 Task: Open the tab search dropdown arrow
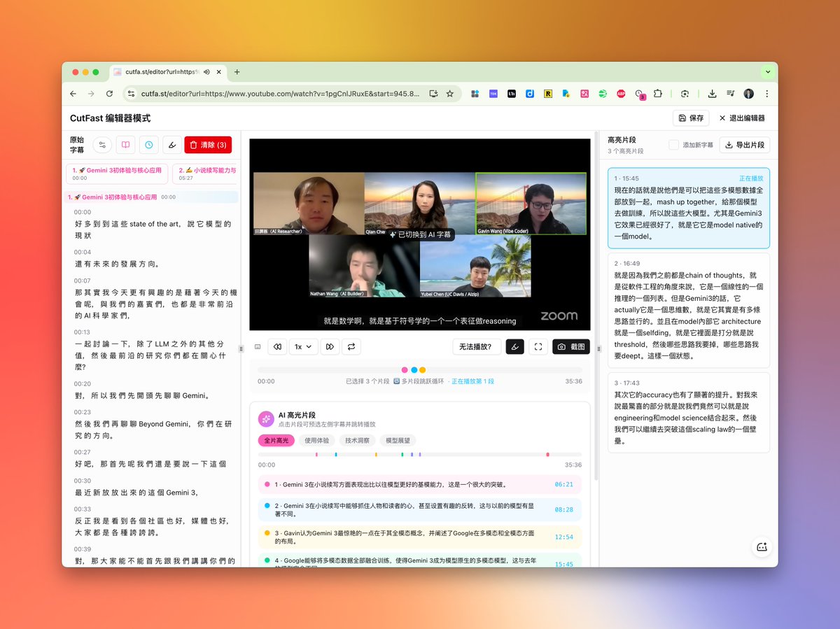coord(768,72)
